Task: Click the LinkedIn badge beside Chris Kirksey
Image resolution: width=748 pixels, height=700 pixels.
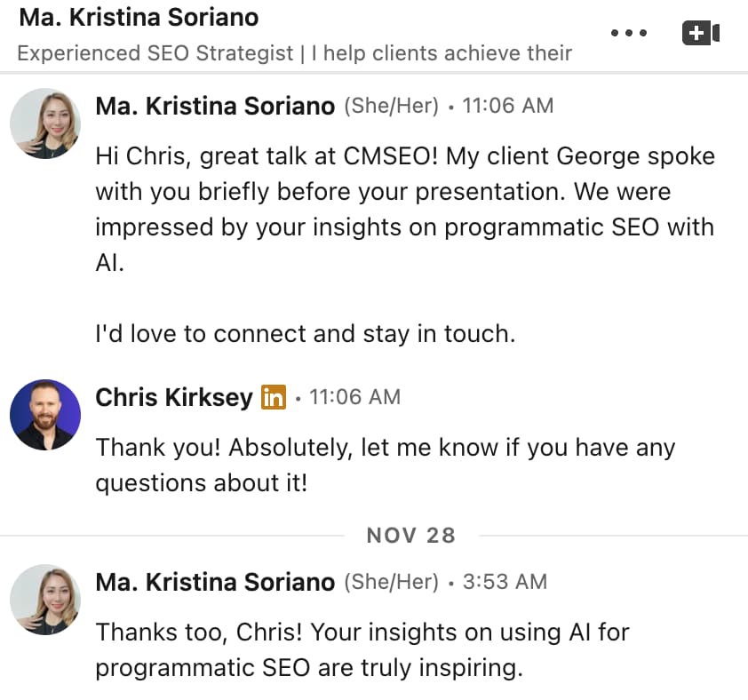Action: [x=274, y=397]
